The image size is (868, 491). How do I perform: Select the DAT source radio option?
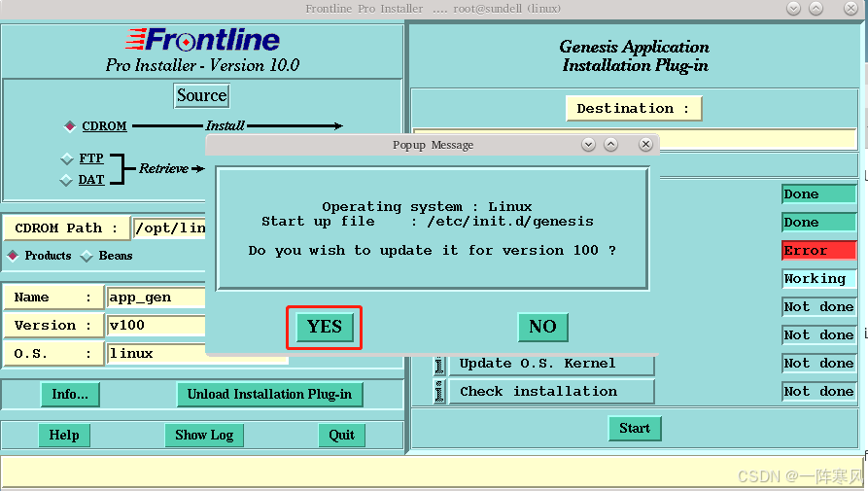[x=66, y=180]
